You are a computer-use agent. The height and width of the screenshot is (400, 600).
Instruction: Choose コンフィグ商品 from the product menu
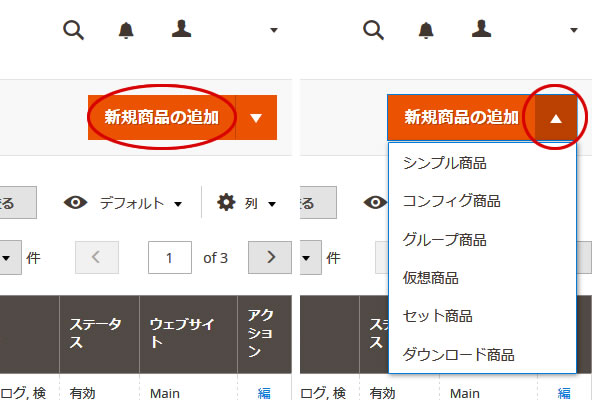pos(450,201)
